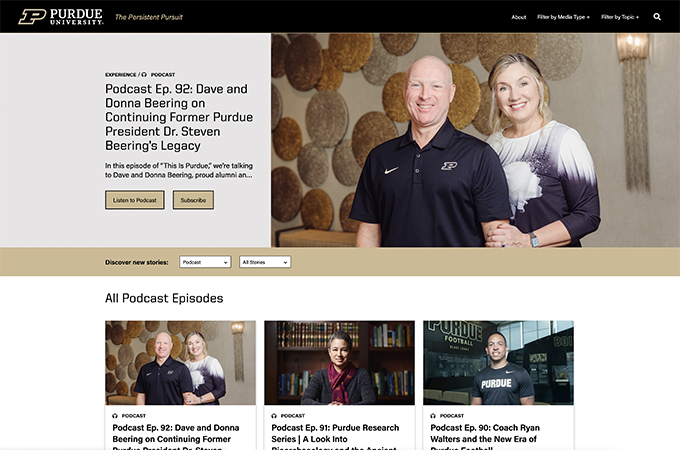The height and width of the screenshot is (450, 680).
Task: Click Ep. 92 Beering couple thumbnail
Action: pyautogui.click(x=180, y=363)
